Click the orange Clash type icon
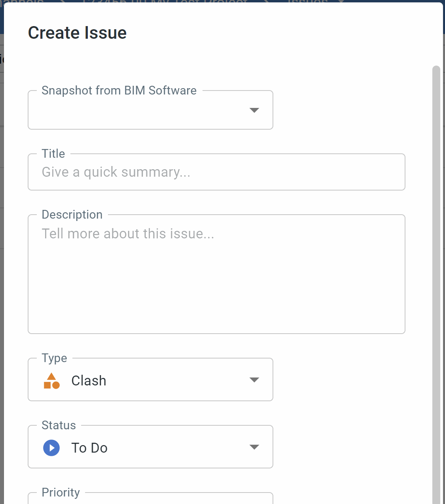 [51, 381]
